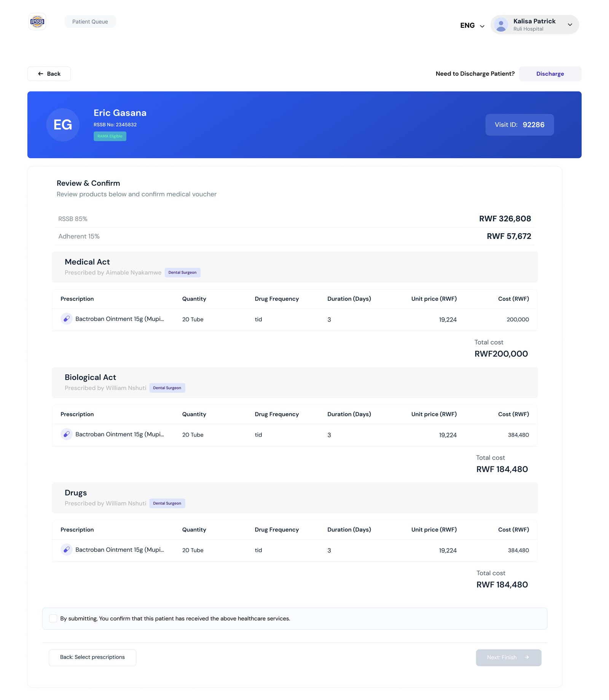Image resolution: width=609 pixels, height=700 pixels.
Task: Click Dental Surgeon tag in Biological Act section
Action: pyautogui.click(x=167, y=388)
